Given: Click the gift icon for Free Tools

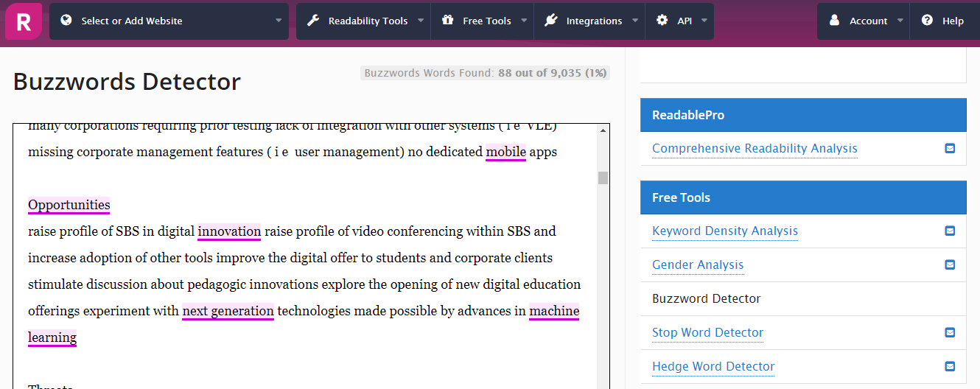Looking at the screenshot, I should (x=448, y=21).
